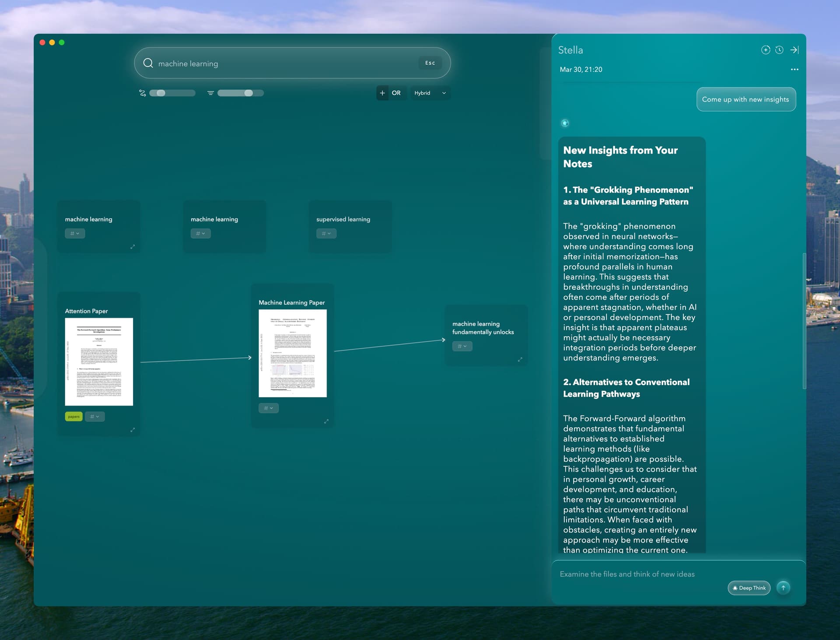Expand the Machine Learning Paper card

(x=326, y=421)
